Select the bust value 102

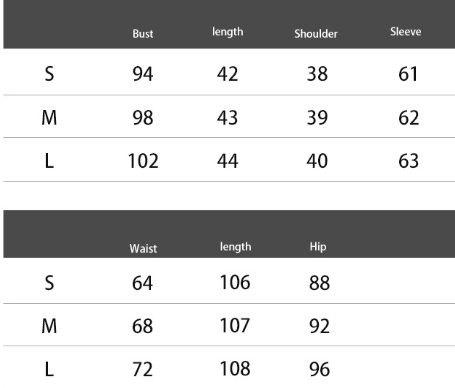[x=143, y=161]
